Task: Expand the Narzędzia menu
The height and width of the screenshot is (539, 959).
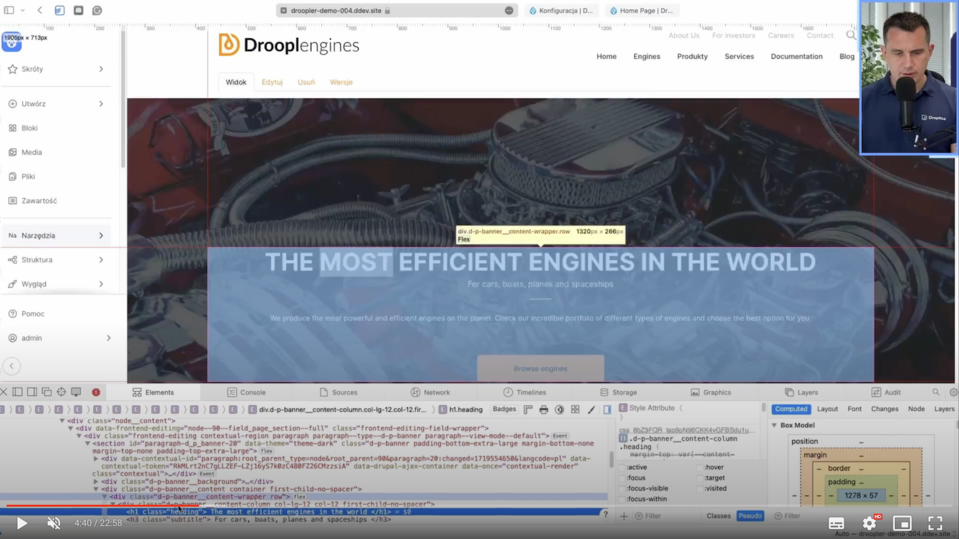Action: [56, 236]
